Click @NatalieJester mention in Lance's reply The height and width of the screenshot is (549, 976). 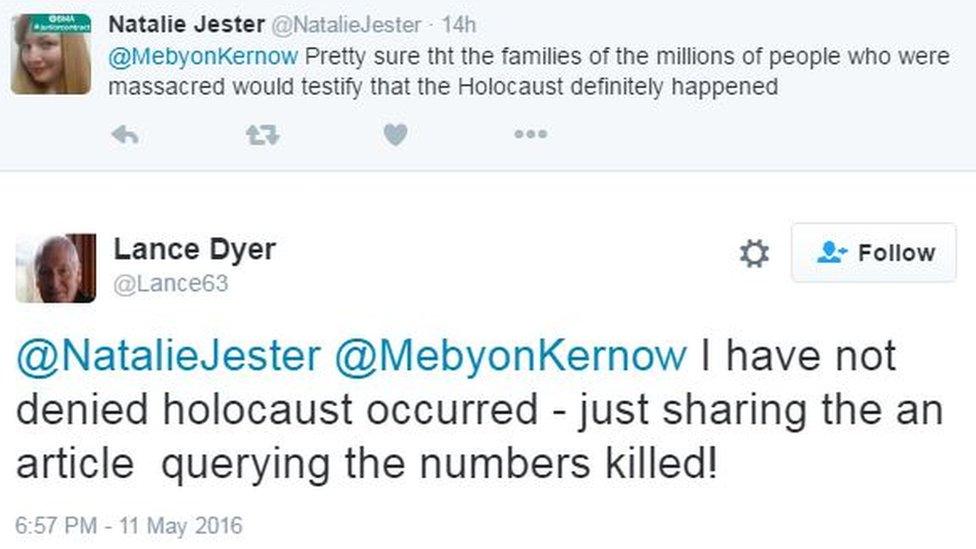click(169, 356)
